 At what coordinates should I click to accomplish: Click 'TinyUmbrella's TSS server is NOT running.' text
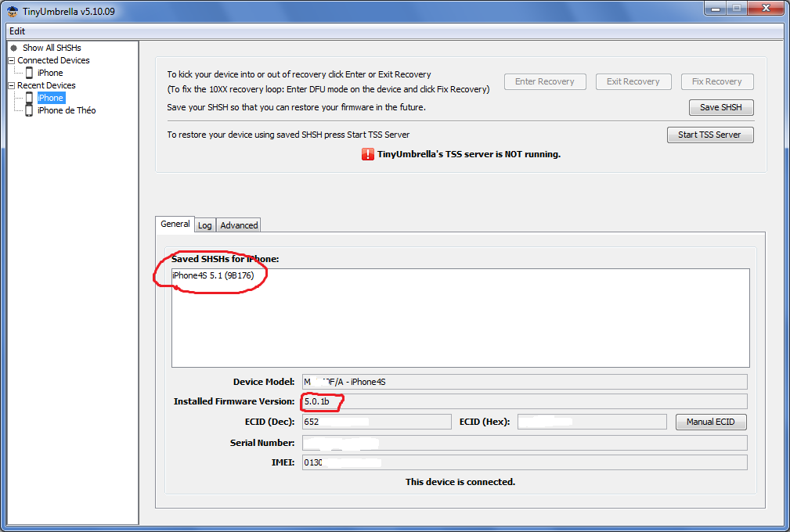tap(468, 154)
